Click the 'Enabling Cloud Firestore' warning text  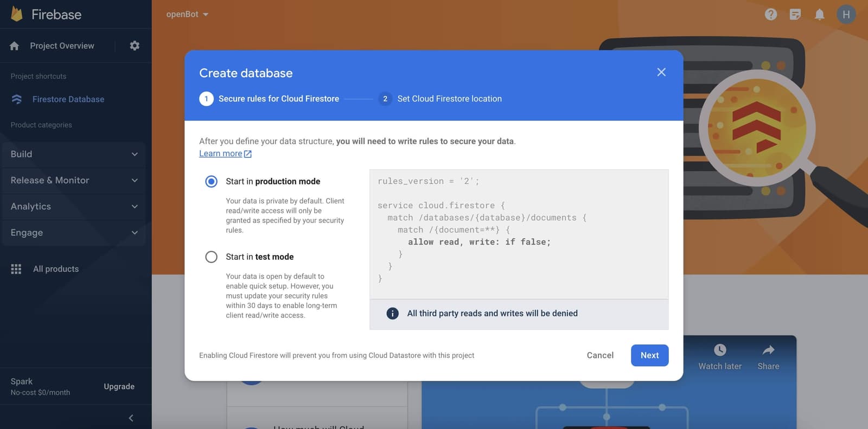click(x=336, y=356)
